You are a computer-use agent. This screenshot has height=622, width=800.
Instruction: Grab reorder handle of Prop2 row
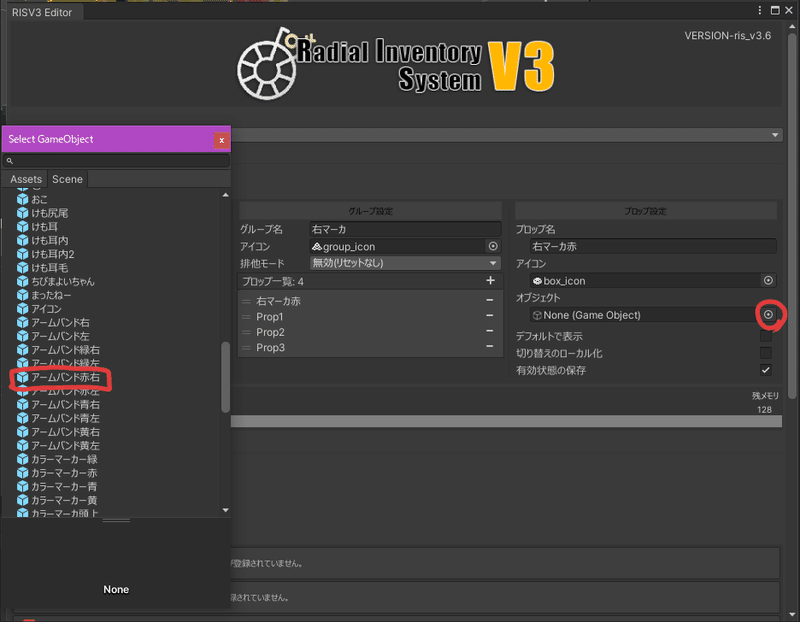coord(246,332)
